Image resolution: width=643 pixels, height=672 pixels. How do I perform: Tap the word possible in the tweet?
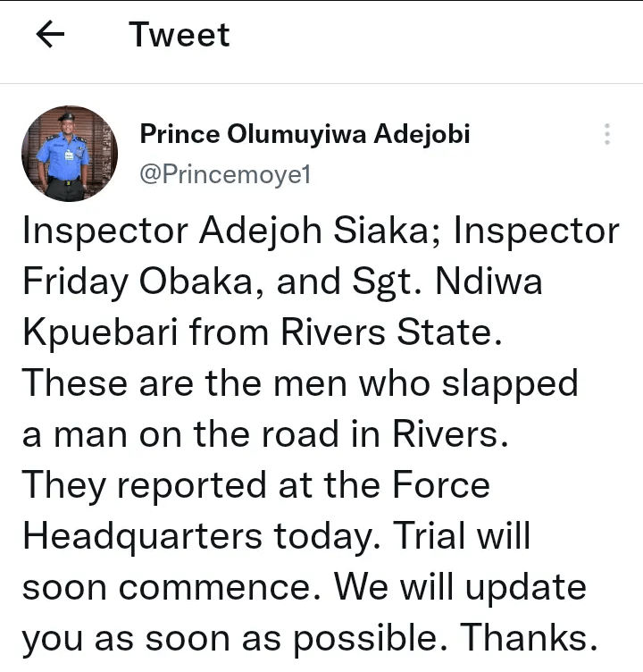(377, 639)
